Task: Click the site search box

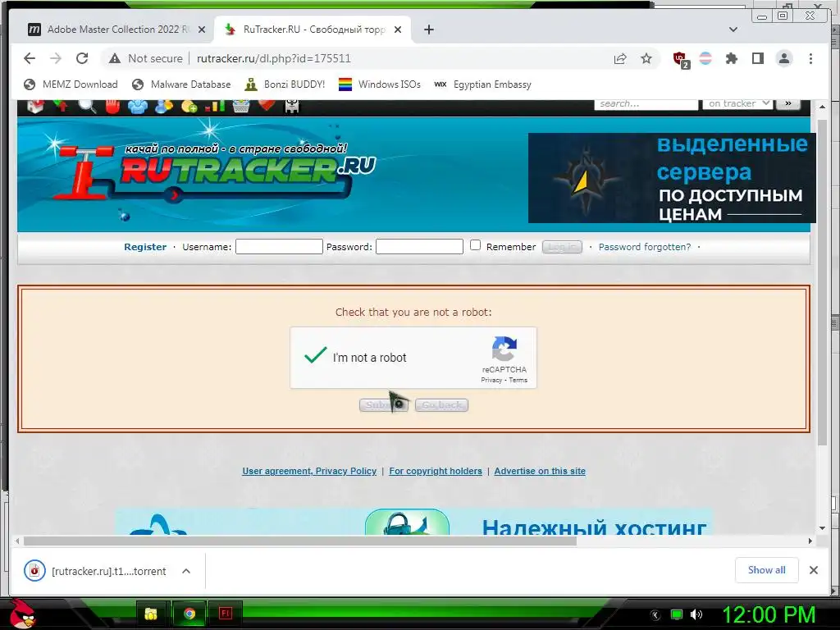Action: [x=646, y=104]
